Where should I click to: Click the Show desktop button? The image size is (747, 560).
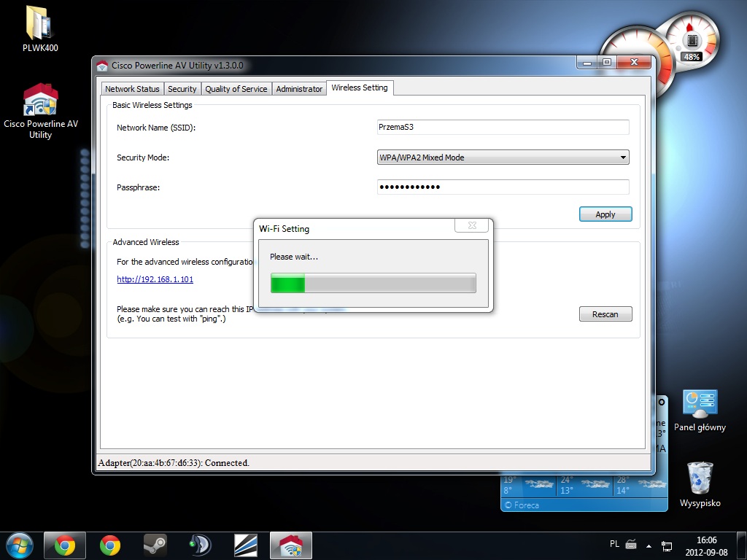pos(742,546)
